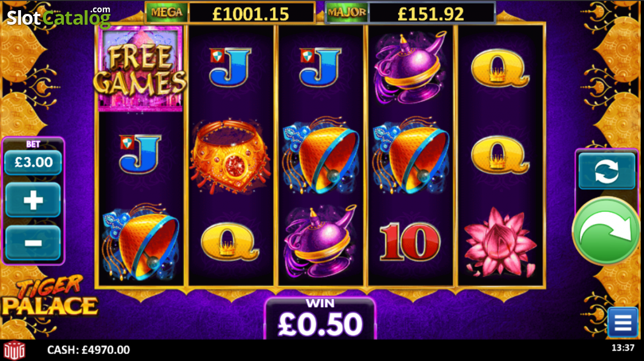Enable autoplay with the circular arrows button

[x=606, y=171]
